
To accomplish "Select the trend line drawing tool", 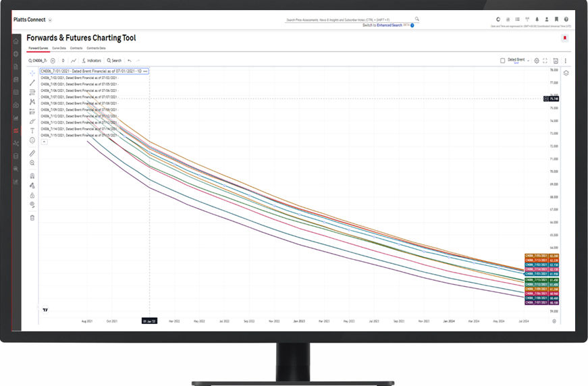I will [32, 82].
